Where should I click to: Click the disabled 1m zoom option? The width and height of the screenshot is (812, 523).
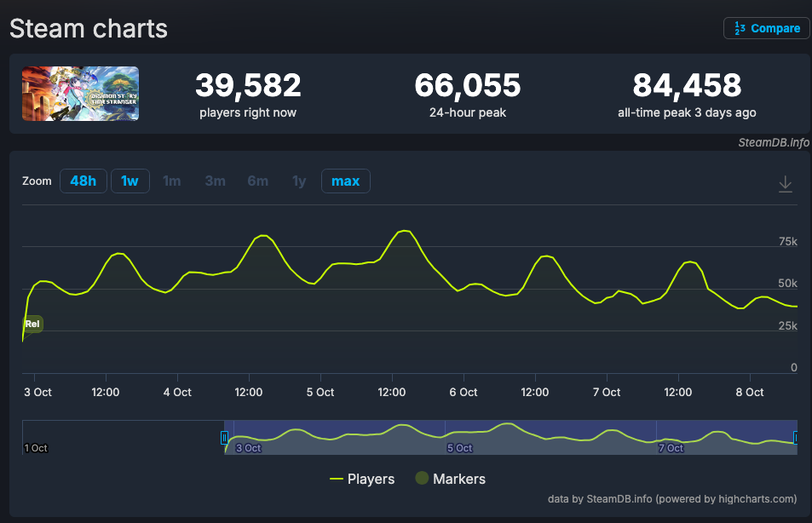(172, 181)
